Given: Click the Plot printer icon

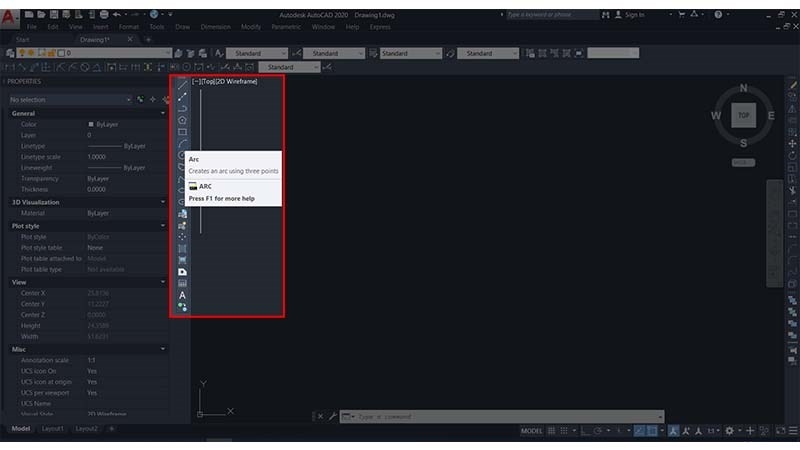Looking at the screenshot, I should point(104,14).
